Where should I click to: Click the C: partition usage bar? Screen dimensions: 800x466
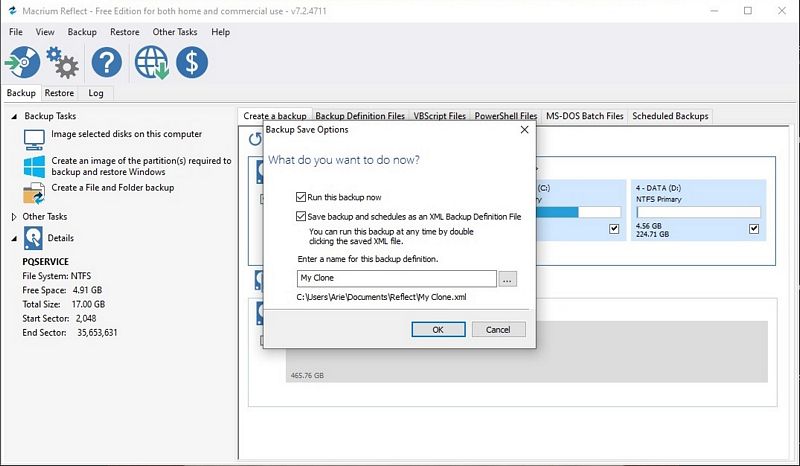coord(578,212)
